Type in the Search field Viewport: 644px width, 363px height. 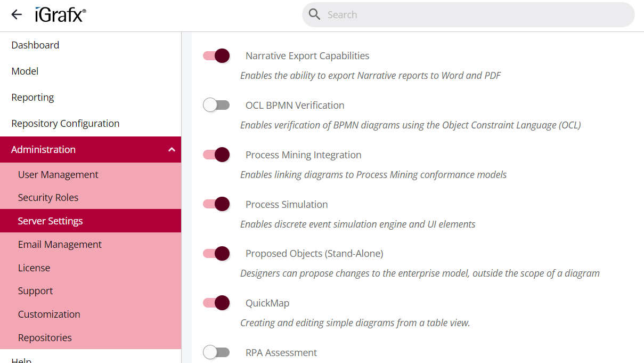[474, 15]
